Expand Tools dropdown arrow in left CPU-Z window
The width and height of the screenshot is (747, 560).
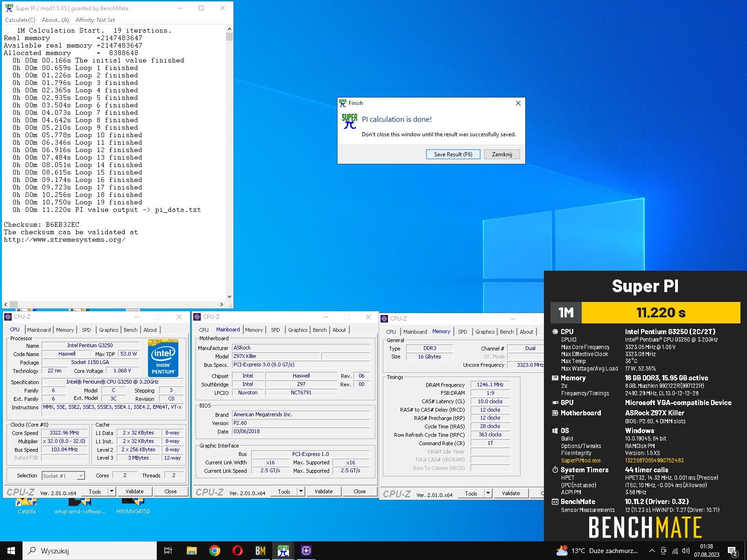pos(112,491)
